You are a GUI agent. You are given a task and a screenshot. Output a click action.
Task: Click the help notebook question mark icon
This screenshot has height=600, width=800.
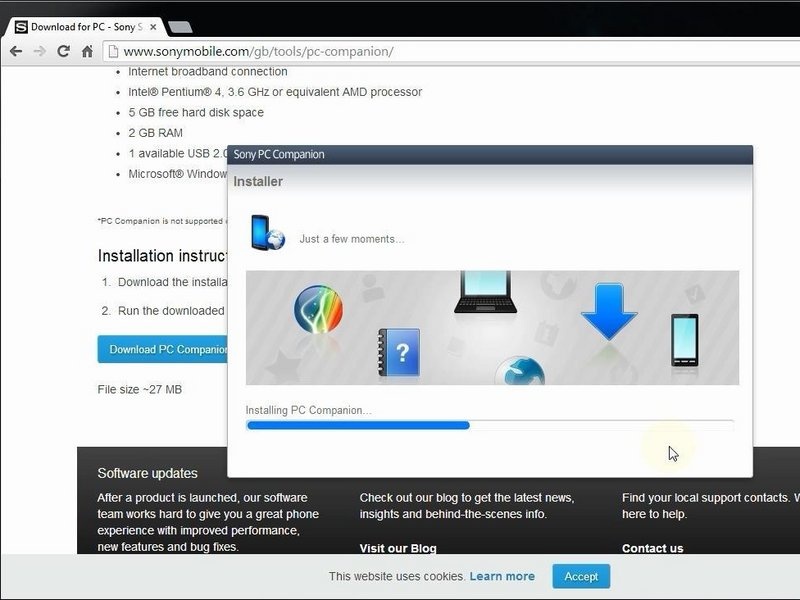[x=399, y=353]
